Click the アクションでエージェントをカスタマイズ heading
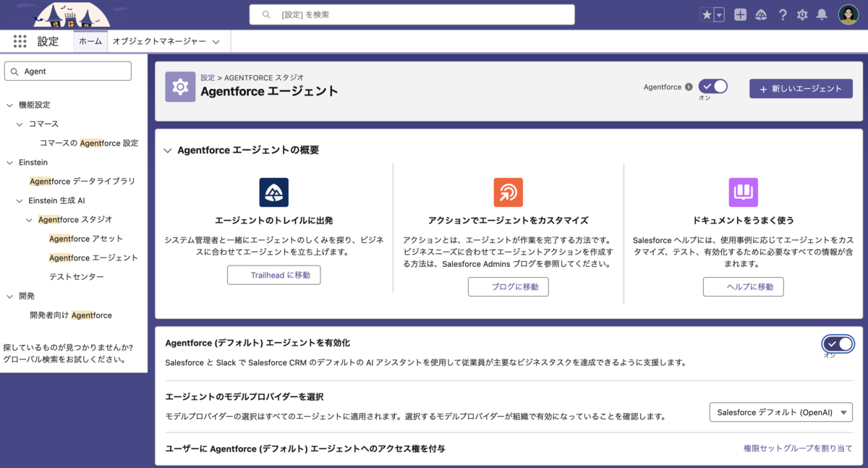This screenshot has width=868, height=468. 509,220
